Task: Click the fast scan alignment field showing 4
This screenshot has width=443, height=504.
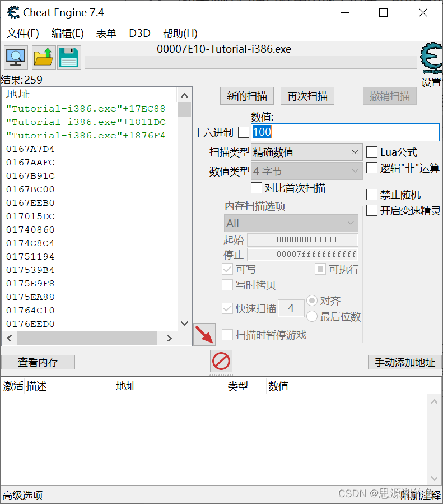Action: click(x=291, y=308)
